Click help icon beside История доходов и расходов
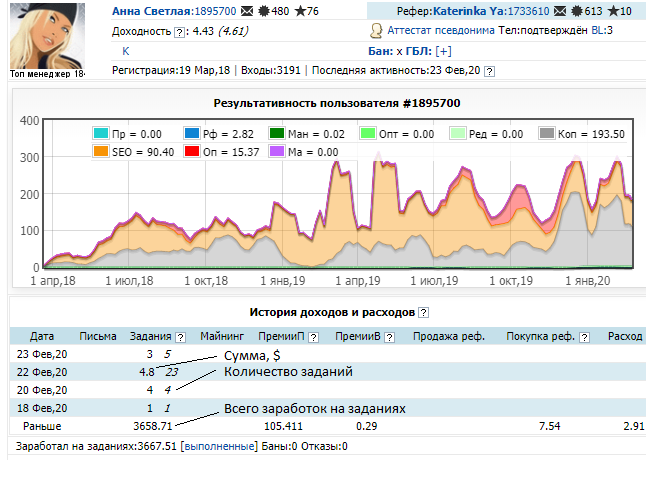 424,313
